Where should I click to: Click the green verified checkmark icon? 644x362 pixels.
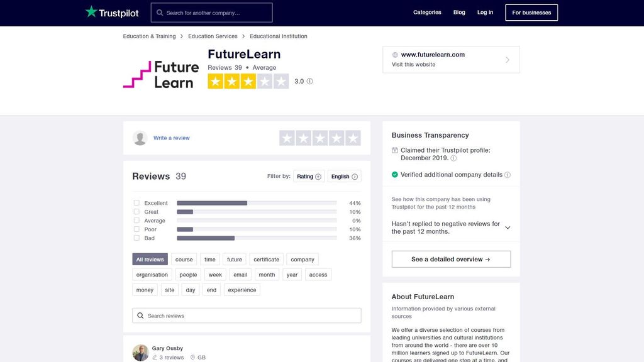[394, 175]
